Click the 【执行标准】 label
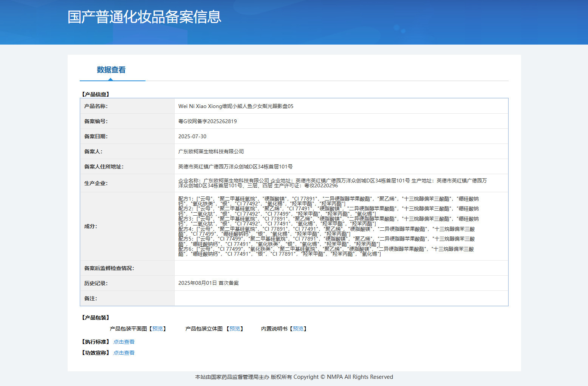 (x=96, y=342)
